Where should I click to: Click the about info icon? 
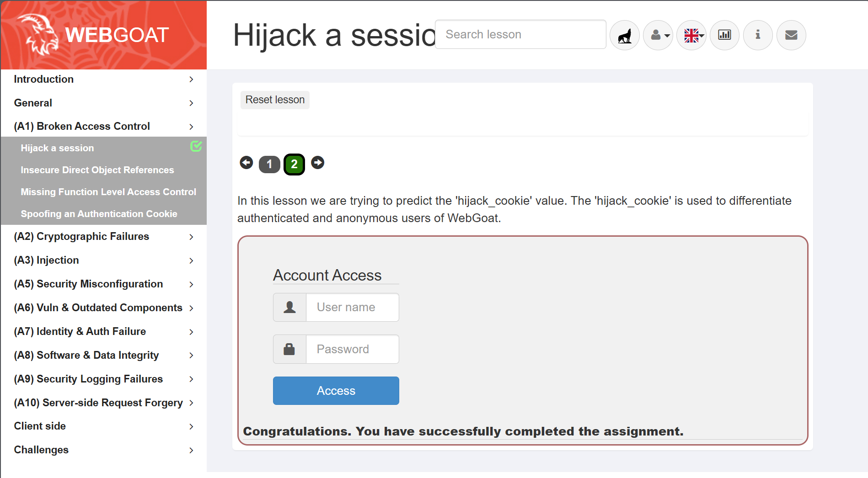coord(758,35)
